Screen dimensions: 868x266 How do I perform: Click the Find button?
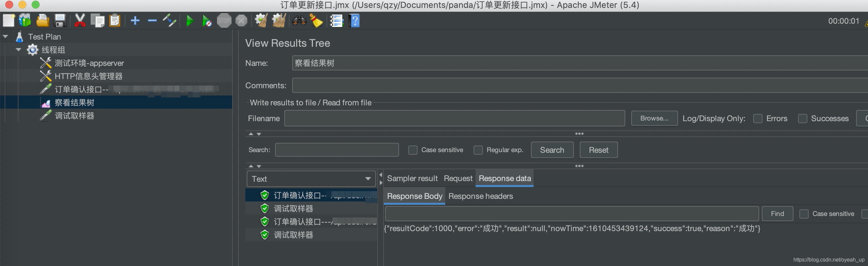(x=777, y=214)
